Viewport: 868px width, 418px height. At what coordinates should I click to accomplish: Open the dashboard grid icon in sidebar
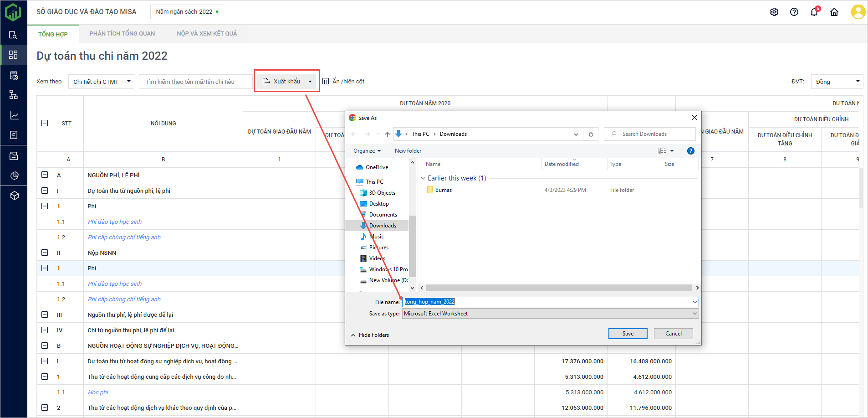(14, 55)
